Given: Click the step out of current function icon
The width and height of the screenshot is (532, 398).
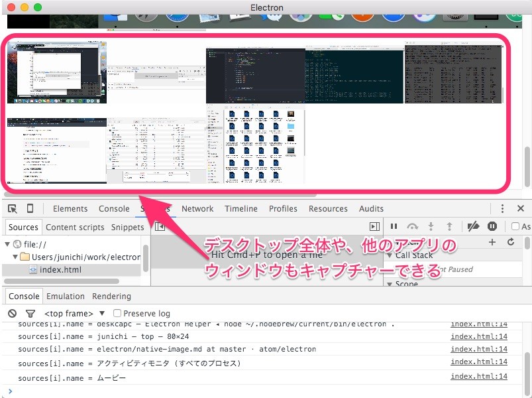Looking at the screenshot, I should pos(450,226).
